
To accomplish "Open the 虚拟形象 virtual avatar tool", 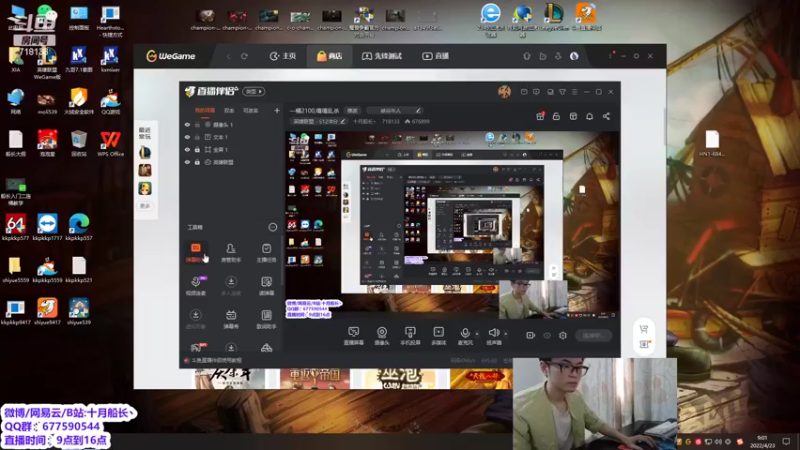I will [195, 319].
